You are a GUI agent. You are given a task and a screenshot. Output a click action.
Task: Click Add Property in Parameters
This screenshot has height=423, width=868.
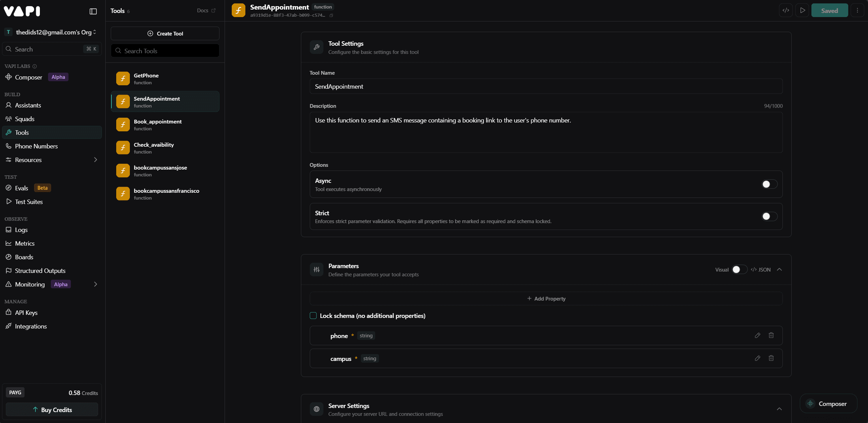click(546, 298)
